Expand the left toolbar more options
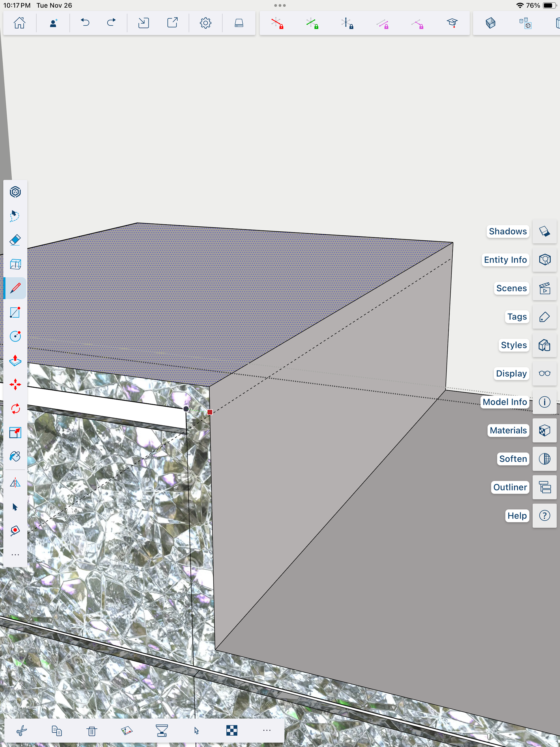The height and width of the screenshot is (747, 560). [x=15, y=555]
